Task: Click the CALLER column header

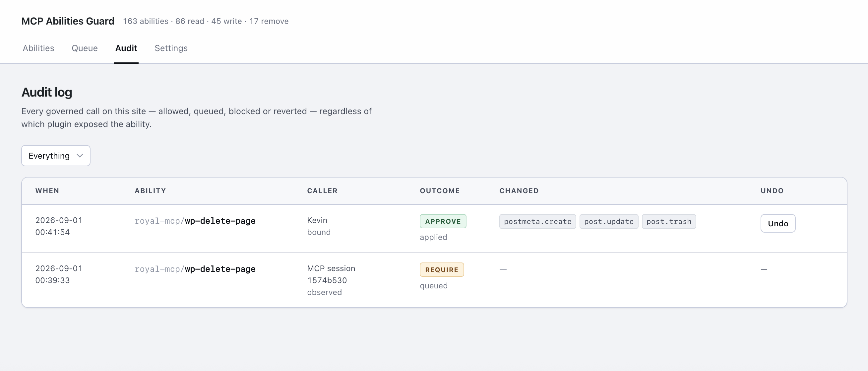Action: point(322,190)
